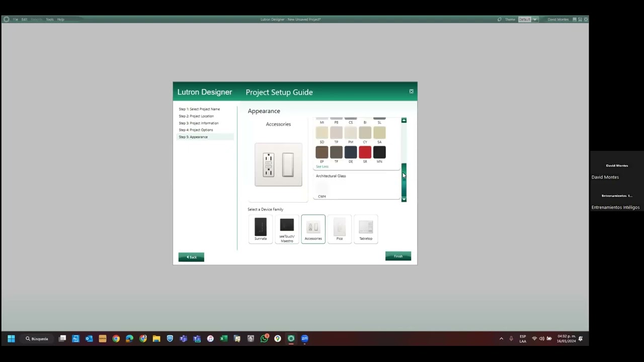Click the refresh icon beside Theme
The height and width of the screenshot is (362, 644).
[x=499, y=20]
